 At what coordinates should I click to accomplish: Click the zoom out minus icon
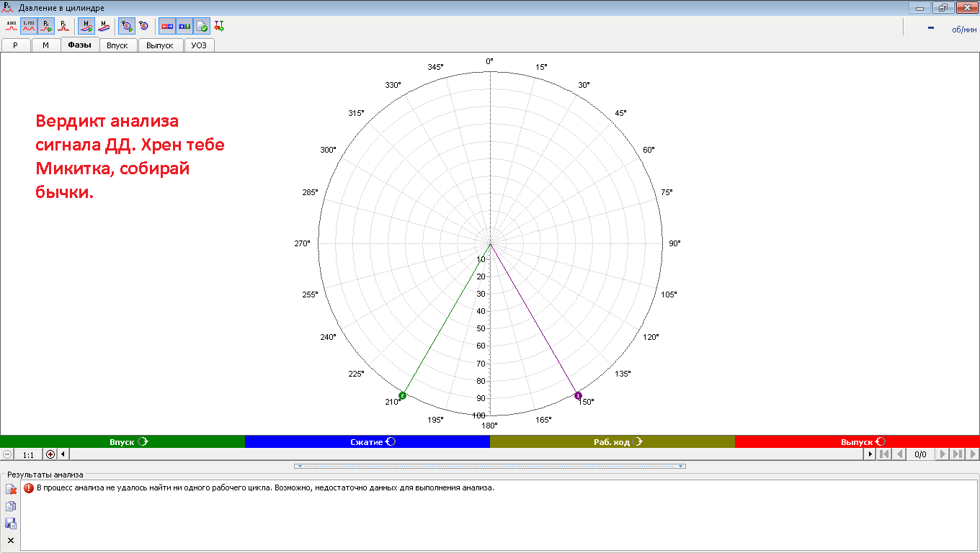7,454
